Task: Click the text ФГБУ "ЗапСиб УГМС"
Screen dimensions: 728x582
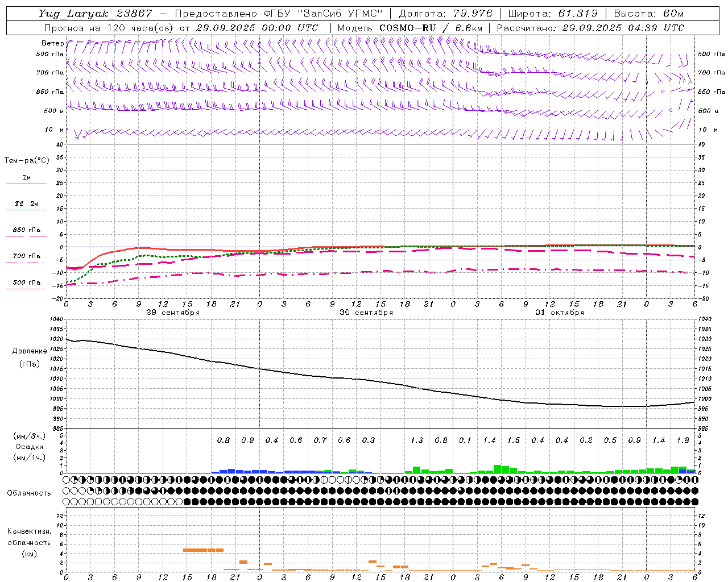Action: [x=323, y=14]
